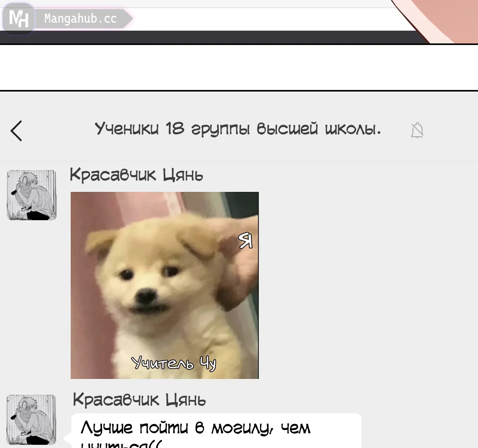Click the MH logo badge

click(x=18, y=18)
